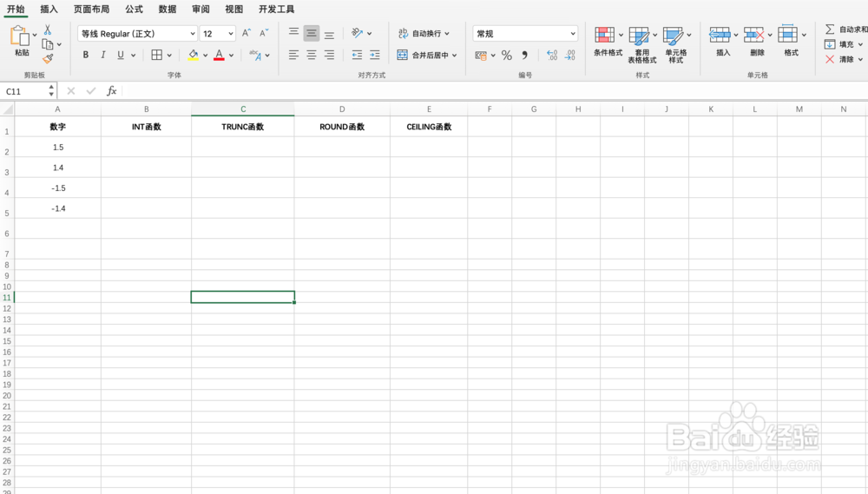Click the Copy icon
The height and width of the screenshot is (494, 868).
pos(48,44)
